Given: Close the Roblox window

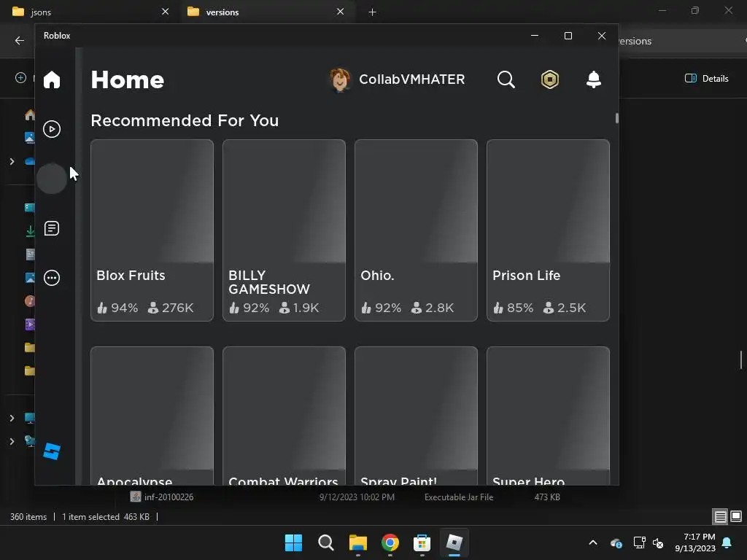Looking at the screenshot, I should pyautogui.click(x=602, y=36).
